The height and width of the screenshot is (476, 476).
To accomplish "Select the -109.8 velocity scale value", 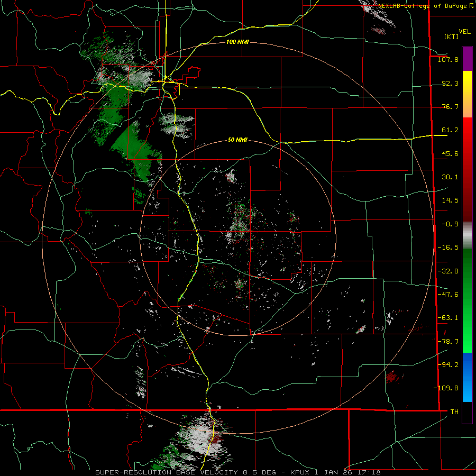I will click(x=446, y=388).
